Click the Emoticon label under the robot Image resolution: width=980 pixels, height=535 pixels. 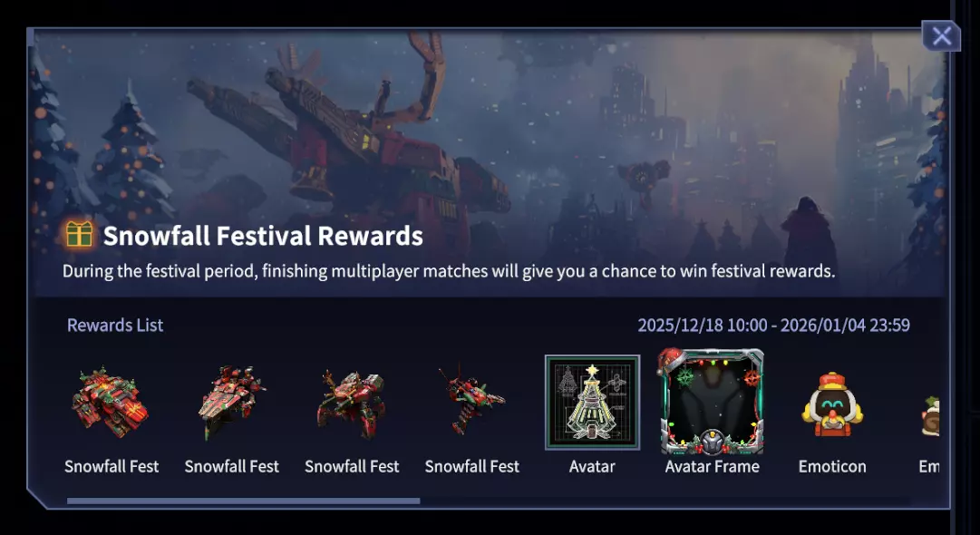click(x=832, y=466)
